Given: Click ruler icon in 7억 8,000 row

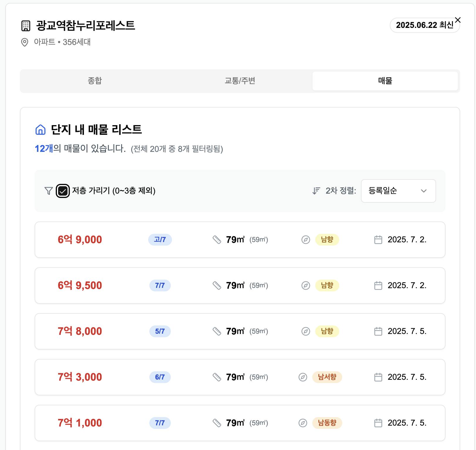Looking at the screenshot, I should pyautogui.click(x=217, y=331).
